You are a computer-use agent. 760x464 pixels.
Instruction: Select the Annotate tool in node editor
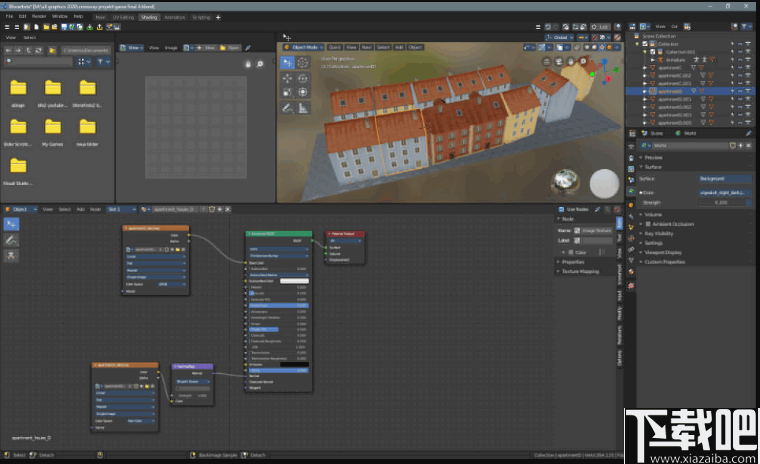pos(11,240)
